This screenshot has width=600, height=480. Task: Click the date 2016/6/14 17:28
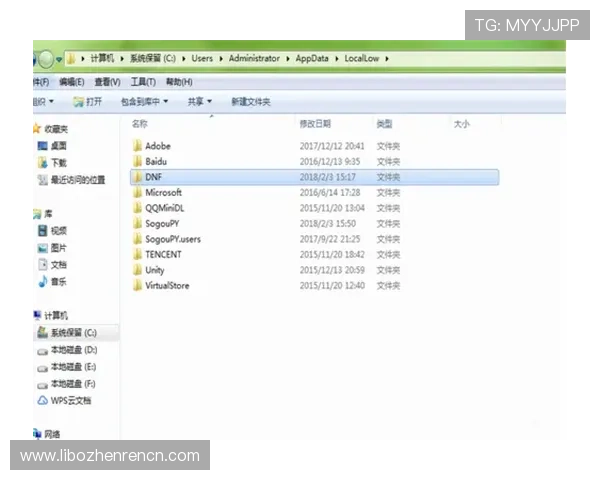tap(329, 192)
